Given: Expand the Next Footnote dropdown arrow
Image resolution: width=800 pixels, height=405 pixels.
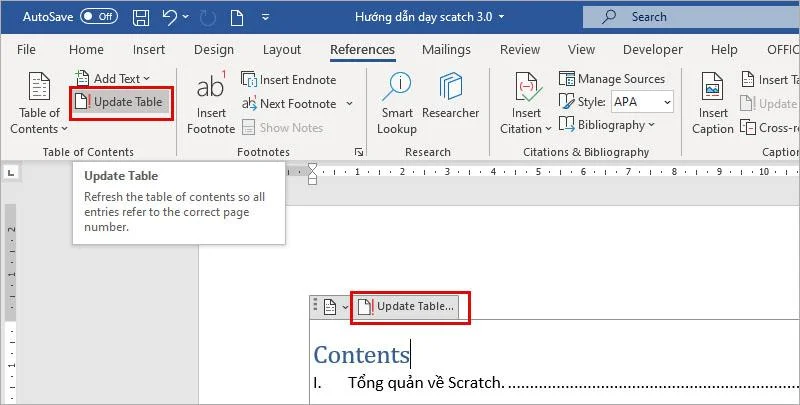Looking at the screenshot, I should (349, 104).
